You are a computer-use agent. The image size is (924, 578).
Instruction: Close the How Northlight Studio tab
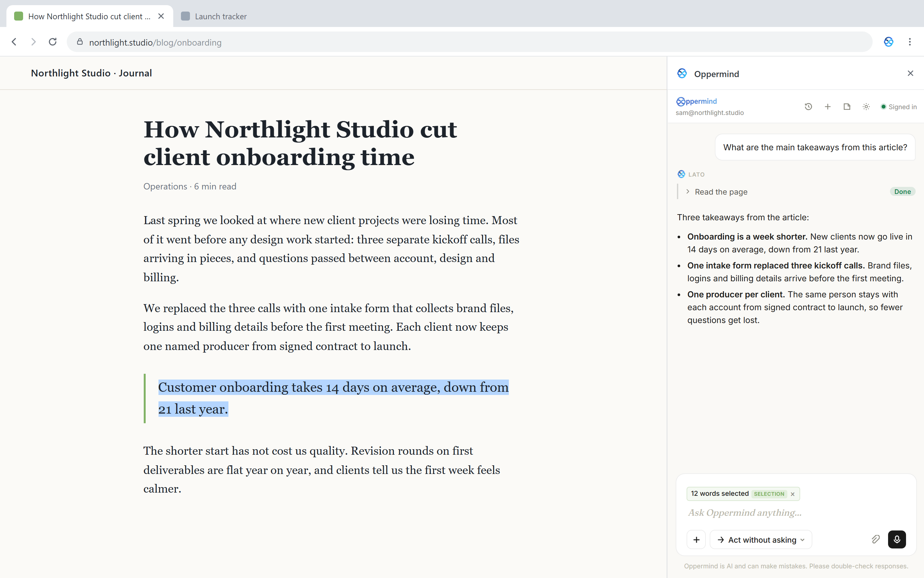[x=161, y=16]
